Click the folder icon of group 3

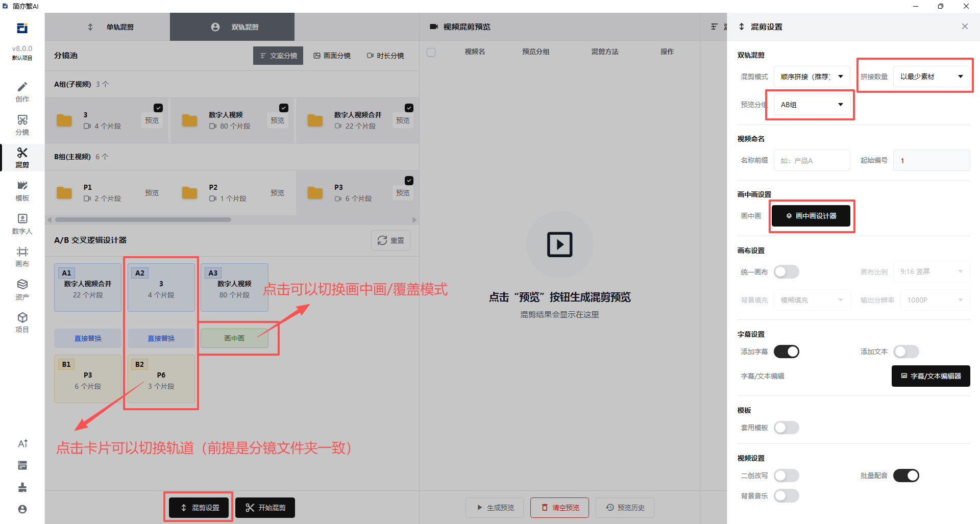tap(64, 120)
